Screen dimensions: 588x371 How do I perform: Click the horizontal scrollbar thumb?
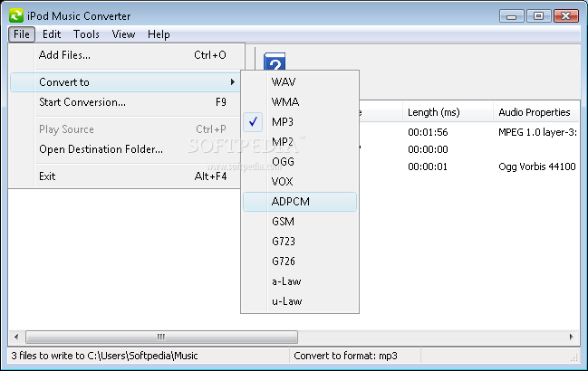coord(161,337)
